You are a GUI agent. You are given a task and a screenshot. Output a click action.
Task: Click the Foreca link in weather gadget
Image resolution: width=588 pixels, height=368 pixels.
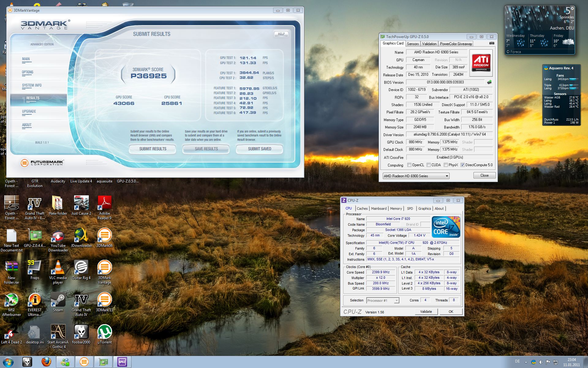click(x=513, y=52)
